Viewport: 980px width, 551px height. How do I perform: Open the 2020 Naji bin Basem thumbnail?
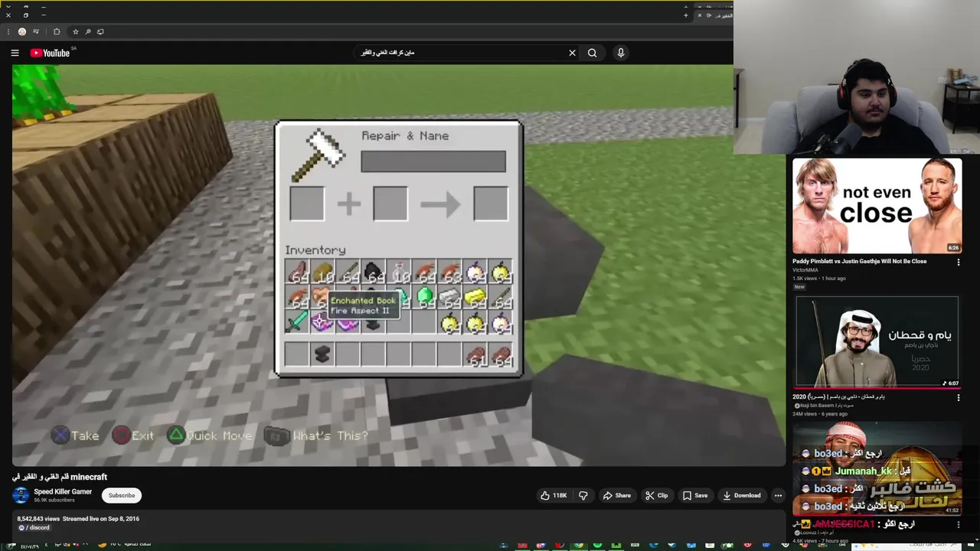877,342
